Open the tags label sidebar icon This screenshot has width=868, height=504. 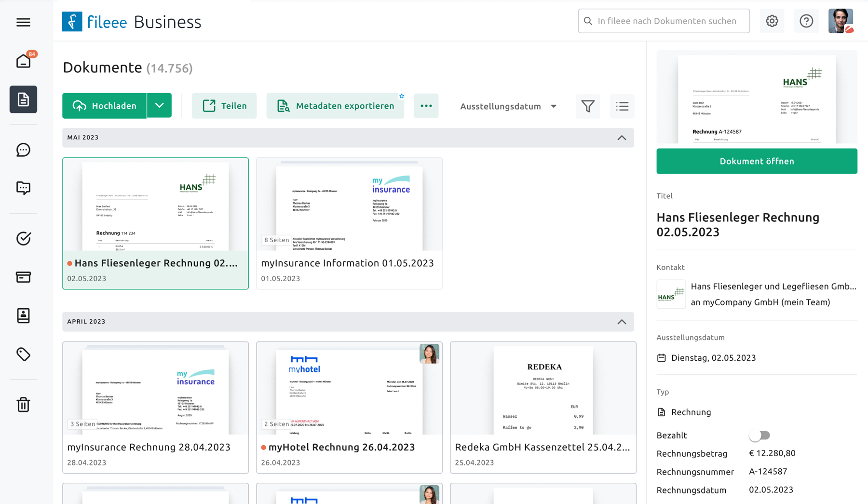pos(23,354)
